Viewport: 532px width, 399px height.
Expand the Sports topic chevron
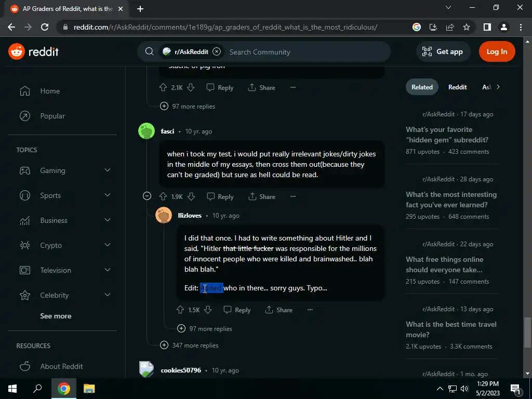click(x=108, y=195)
